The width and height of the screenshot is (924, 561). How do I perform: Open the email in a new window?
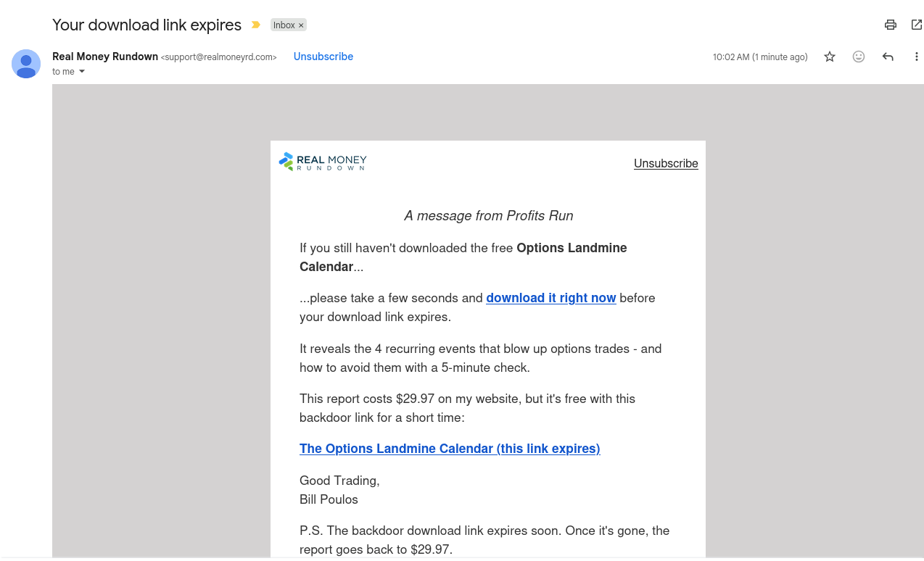tap(917, 25)
